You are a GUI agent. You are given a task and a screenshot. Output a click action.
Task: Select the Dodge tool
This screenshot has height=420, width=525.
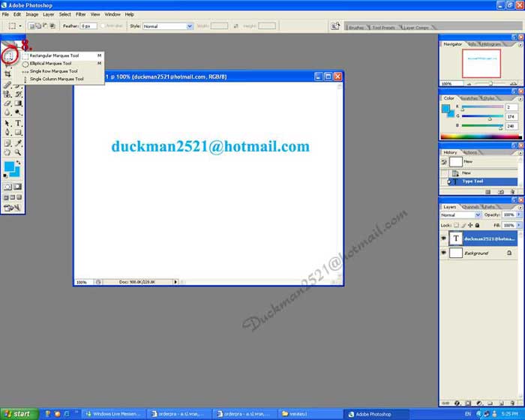(x=19, y=112)
